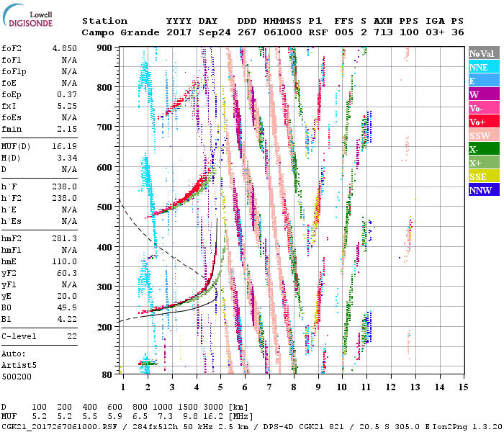The height and width of the screenshot is (432, 504).
Task: Click the PPS value 100
Action: coord(409,32)
